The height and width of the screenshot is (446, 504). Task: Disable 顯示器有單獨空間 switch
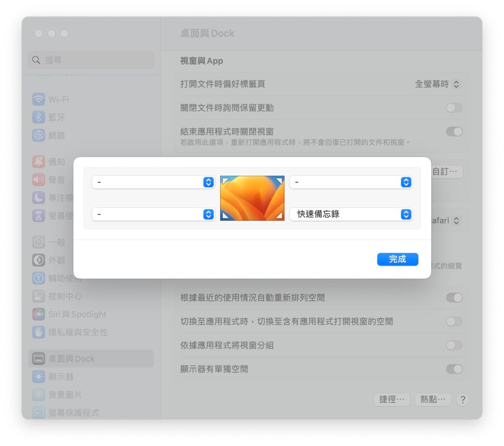tap(454, 369)
